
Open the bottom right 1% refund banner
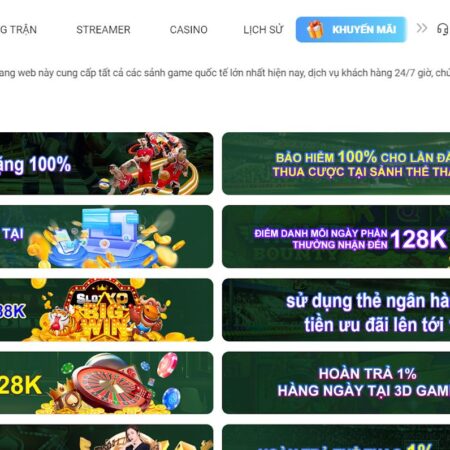coord(336,437)
